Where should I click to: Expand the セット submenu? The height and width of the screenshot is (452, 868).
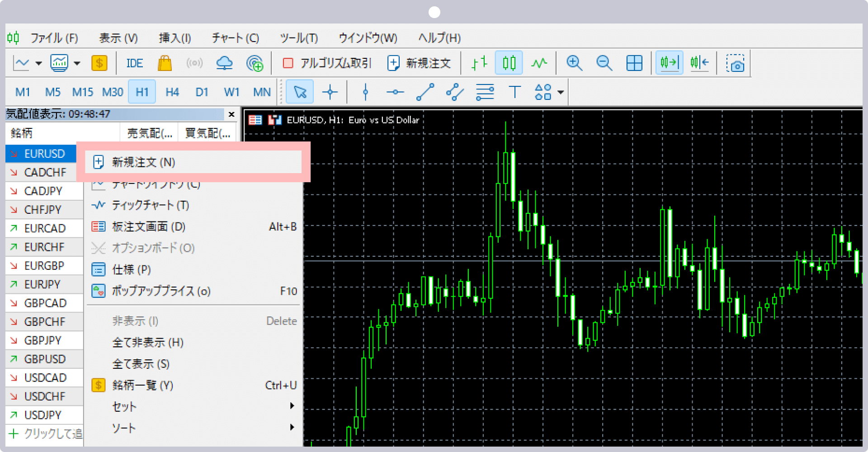click(193, 406)
